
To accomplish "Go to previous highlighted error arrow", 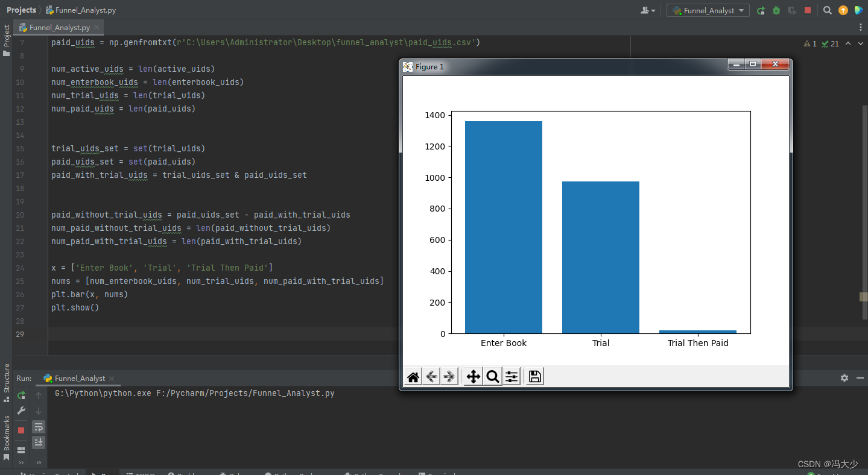I will coord(848,43).
